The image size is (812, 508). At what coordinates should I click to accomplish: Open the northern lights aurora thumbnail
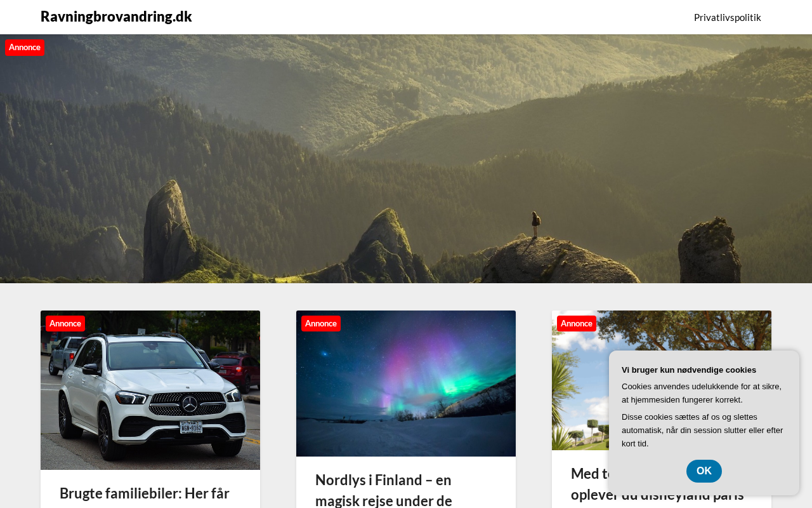point(406,384)
